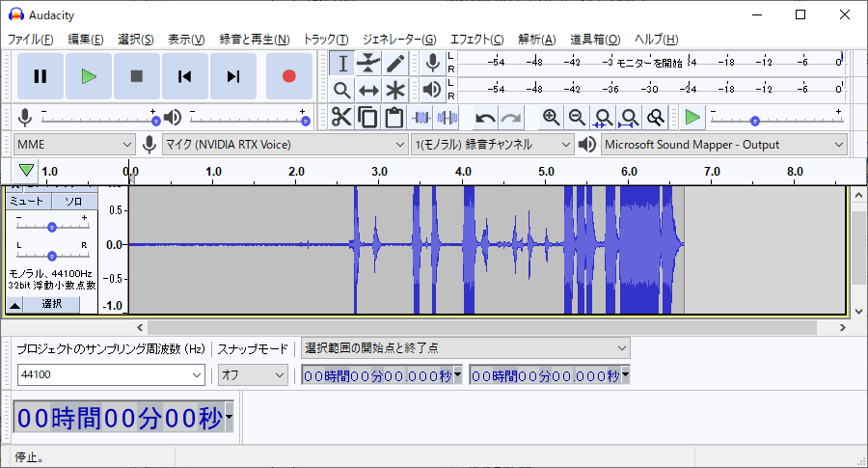
Task: Click the track gain slider
Action: pyautogui.click(x=52, y=227)
